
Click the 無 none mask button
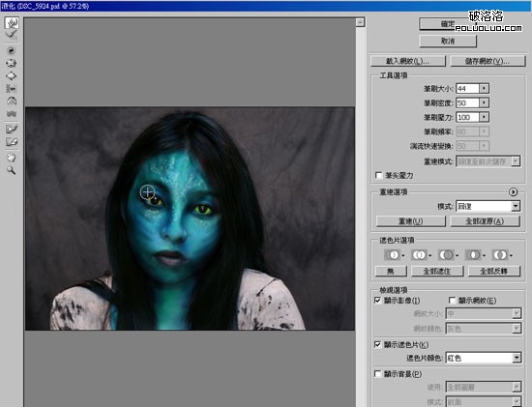pyautogui.click(x=391, y=271)
